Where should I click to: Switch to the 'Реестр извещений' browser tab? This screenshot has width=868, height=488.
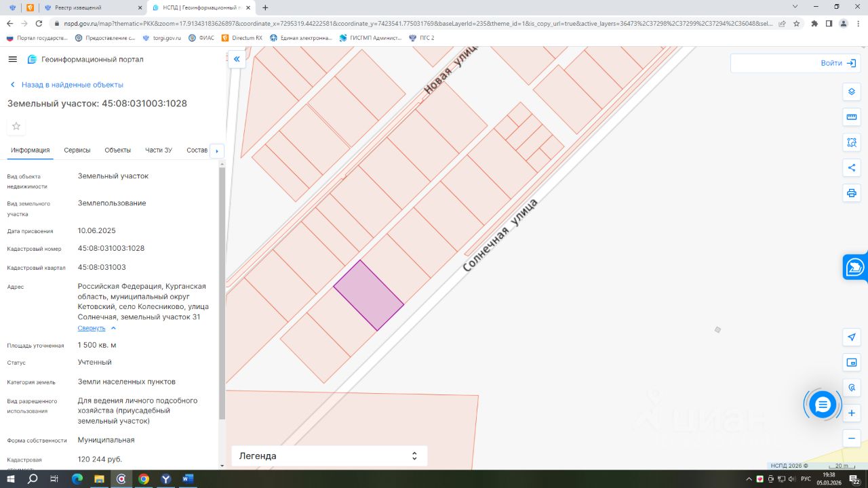coord(94,7)
